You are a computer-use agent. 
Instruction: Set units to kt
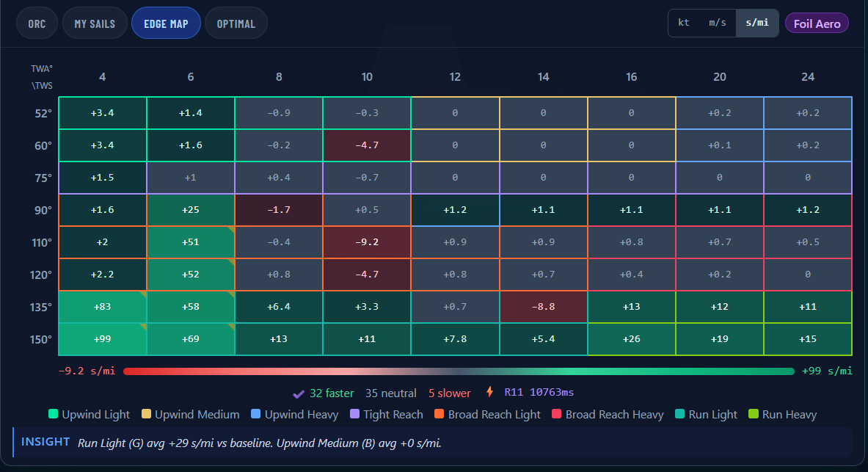tap(685, 23)
